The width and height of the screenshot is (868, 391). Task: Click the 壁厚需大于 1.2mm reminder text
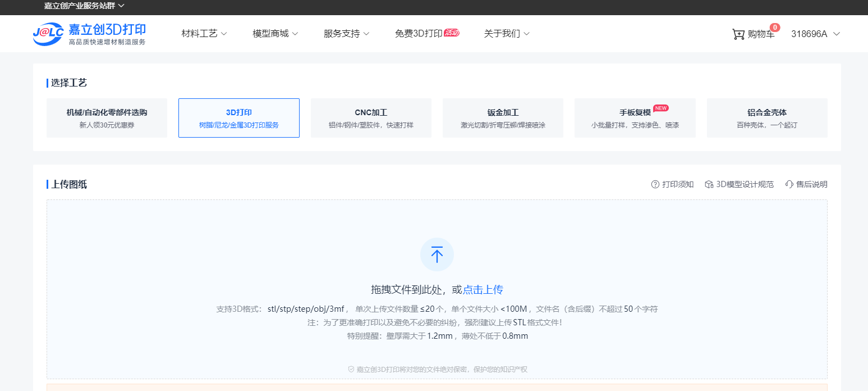point(419,336)
